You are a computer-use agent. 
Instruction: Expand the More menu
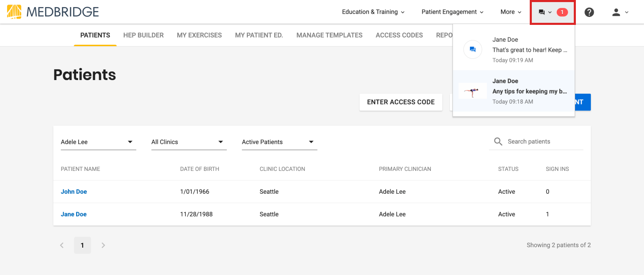pyautogui.click(x=511, y=12)
